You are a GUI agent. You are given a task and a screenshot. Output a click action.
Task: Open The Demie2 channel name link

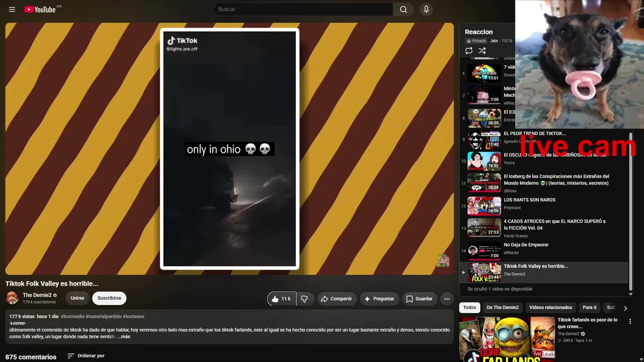tap(37, 295)
